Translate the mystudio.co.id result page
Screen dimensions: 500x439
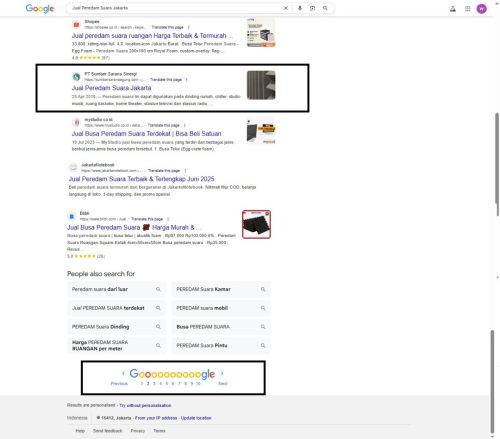(164, 125)
